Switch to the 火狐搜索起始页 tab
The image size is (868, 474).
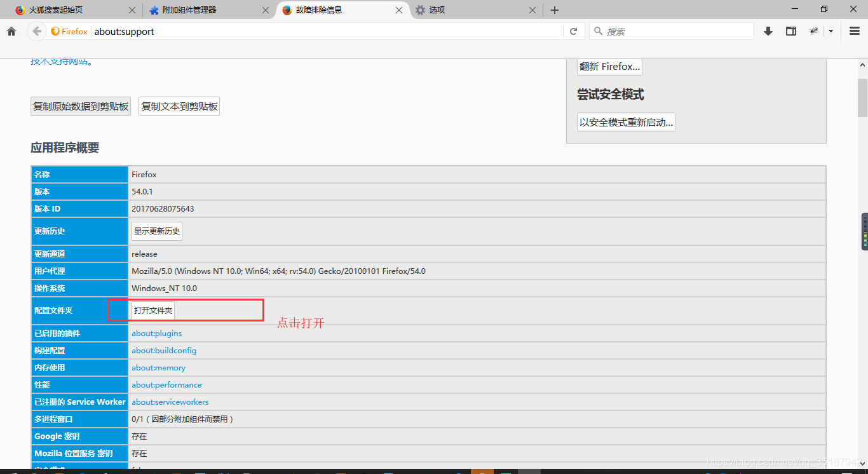point(75,10)
